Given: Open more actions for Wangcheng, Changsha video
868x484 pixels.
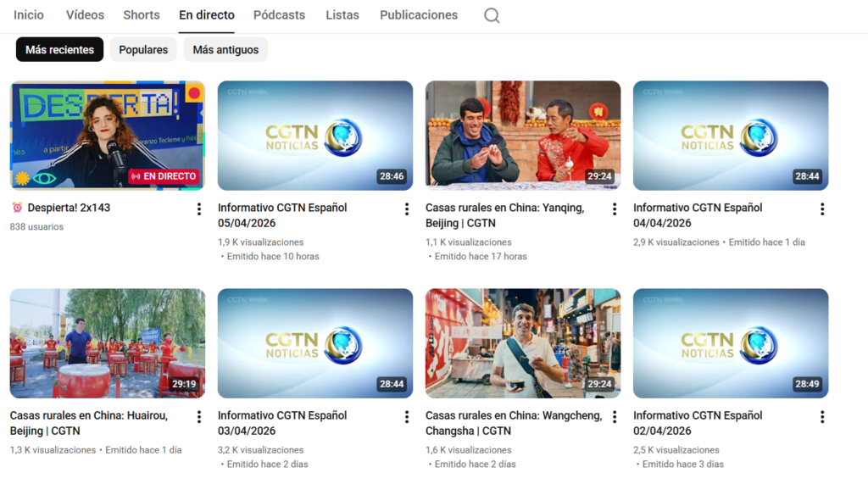Looking at the screenshot, I should (x=615, y=416).
